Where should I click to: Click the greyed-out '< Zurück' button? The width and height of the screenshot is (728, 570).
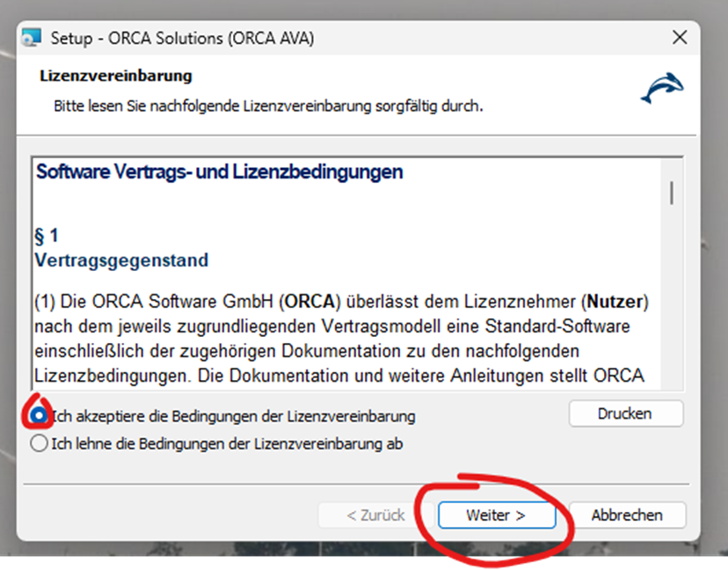[x=375, y=515]
